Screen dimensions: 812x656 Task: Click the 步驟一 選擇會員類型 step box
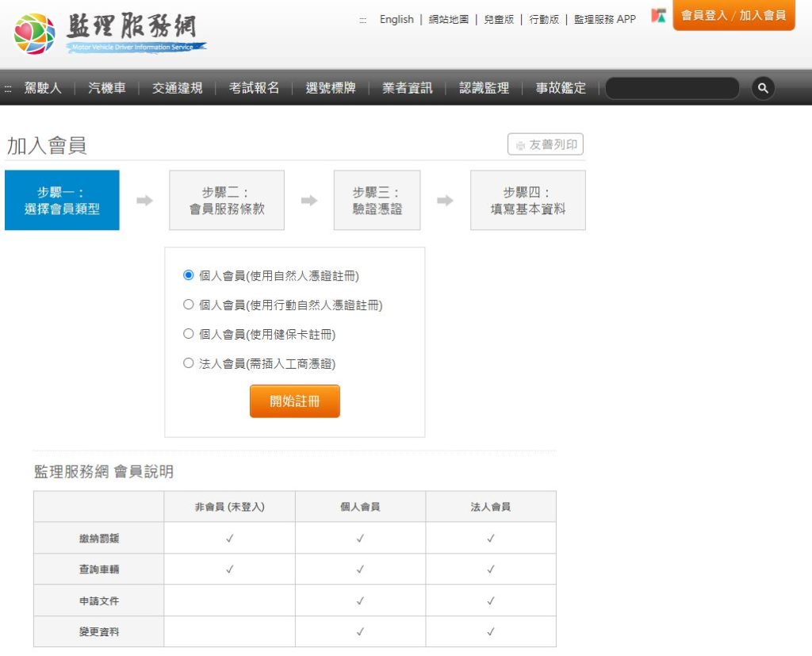click(x=62, y=201)
